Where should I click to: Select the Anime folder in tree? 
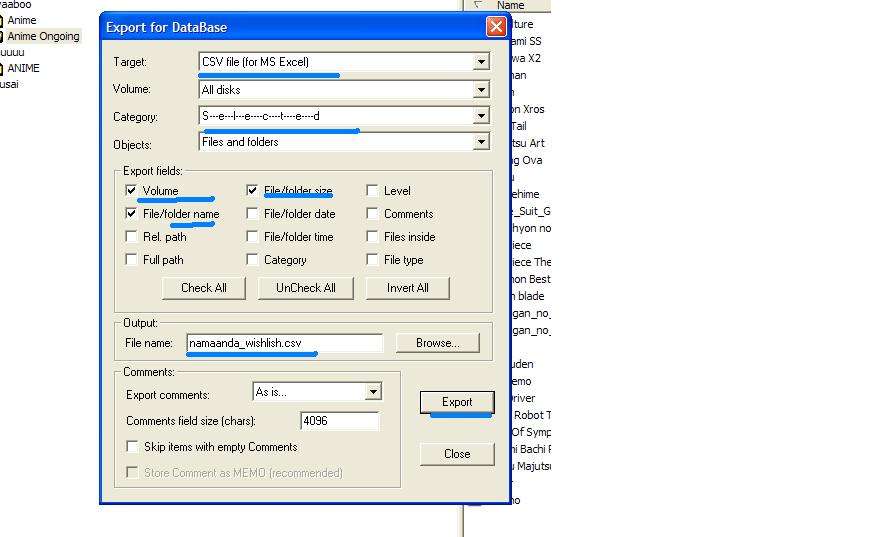point(22,20)
